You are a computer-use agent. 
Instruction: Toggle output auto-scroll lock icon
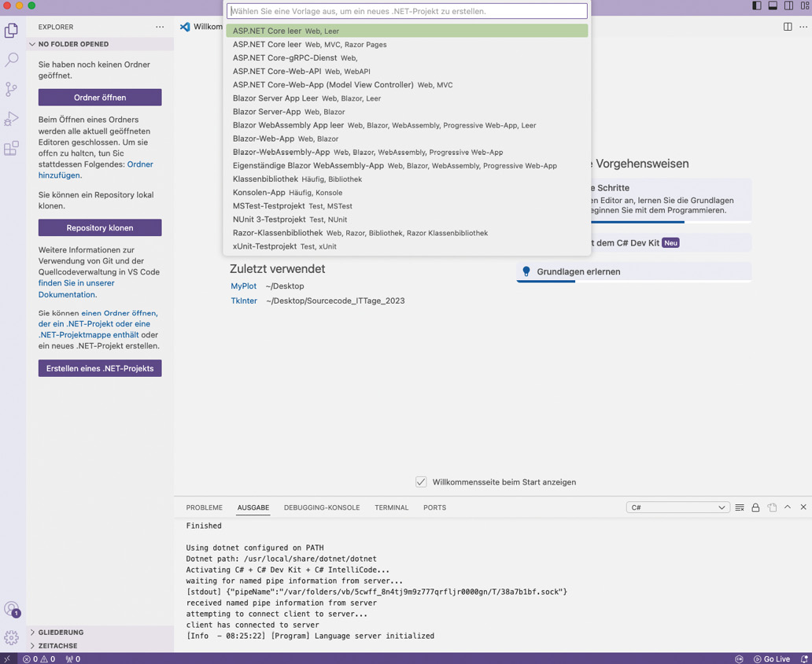coord(755,507)
